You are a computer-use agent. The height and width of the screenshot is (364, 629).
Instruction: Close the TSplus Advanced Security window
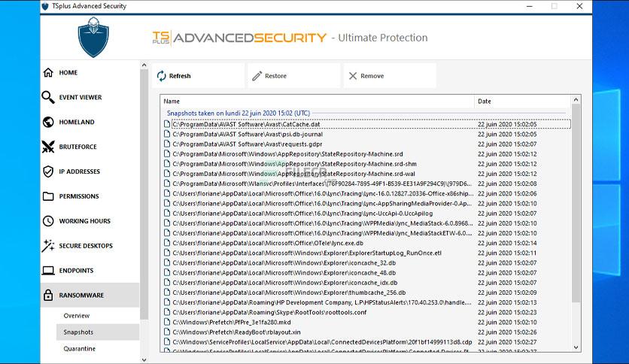coord(579,6)
